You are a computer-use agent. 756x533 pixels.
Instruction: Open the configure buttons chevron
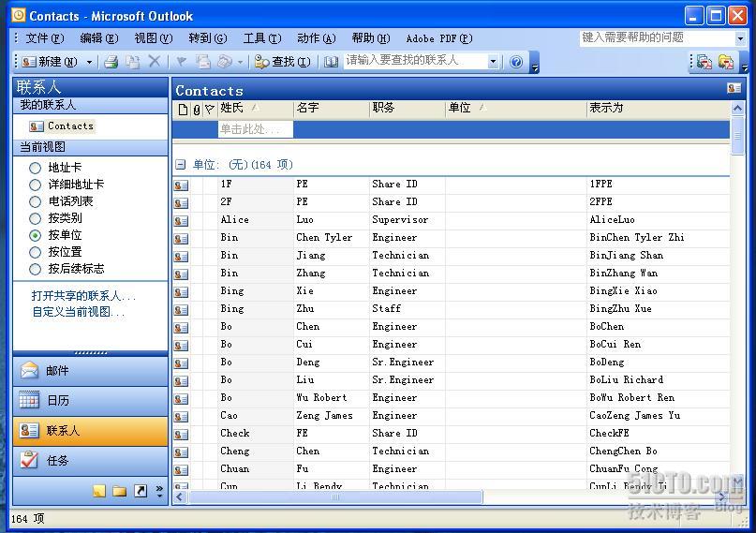click(159, 492)
